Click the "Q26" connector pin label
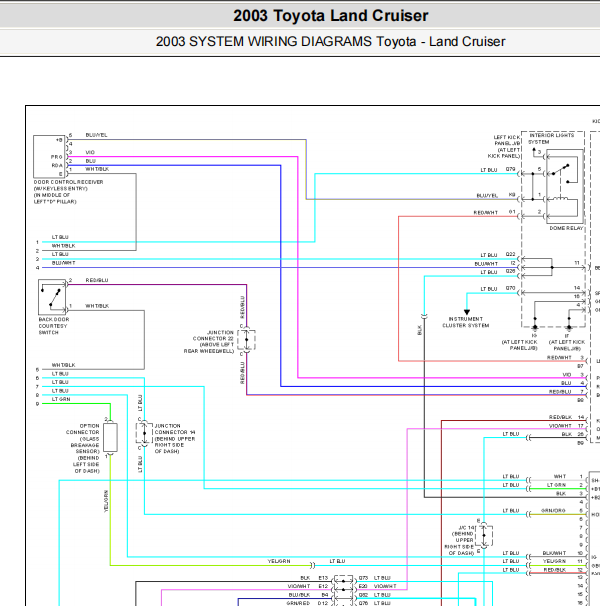The width and height of the screenshot is (600, 606). (510, 271)
